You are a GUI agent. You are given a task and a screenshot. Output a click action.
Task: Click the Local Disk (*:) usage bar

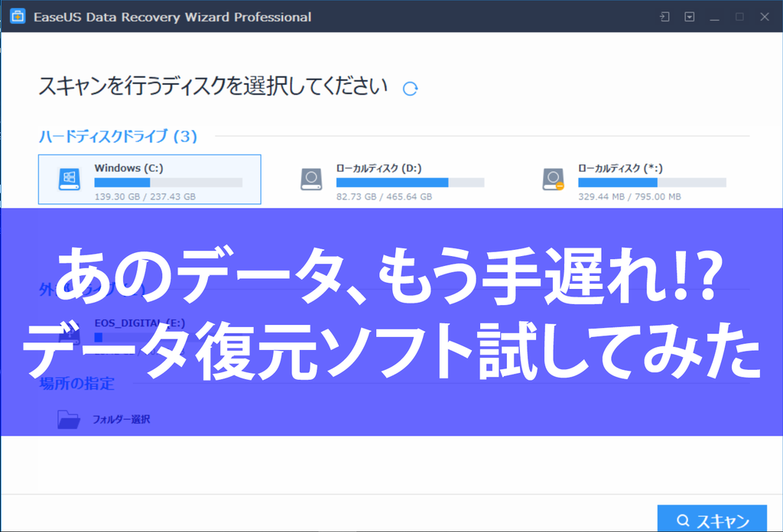[652, 183]
